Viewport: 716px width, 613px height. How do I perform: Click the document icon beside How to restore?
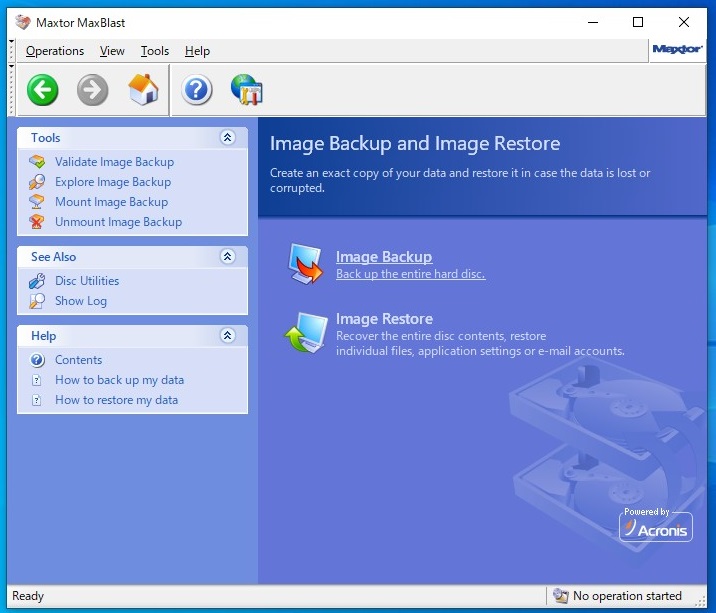37,400
